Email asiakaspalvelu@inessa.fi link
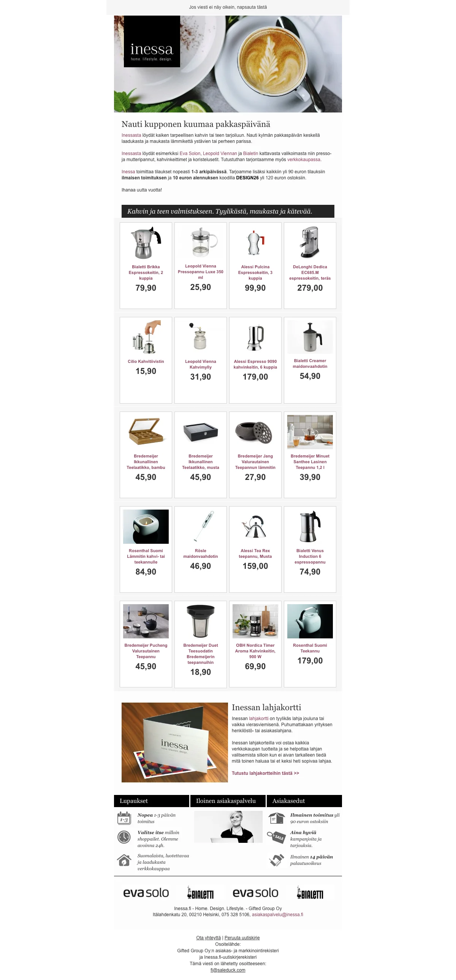456x980 pixels. click(x=277, y=915)
